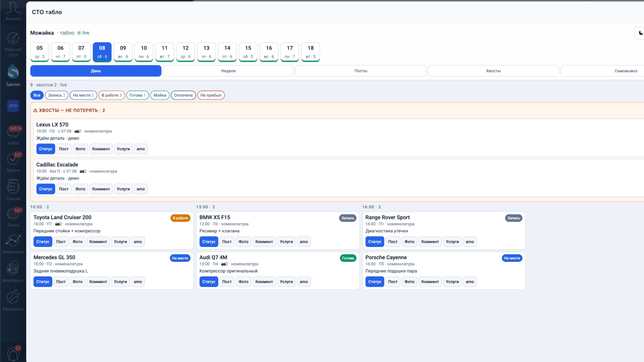Click Статус on Lexus LX 570 card
644x362 pixels.
46,149
